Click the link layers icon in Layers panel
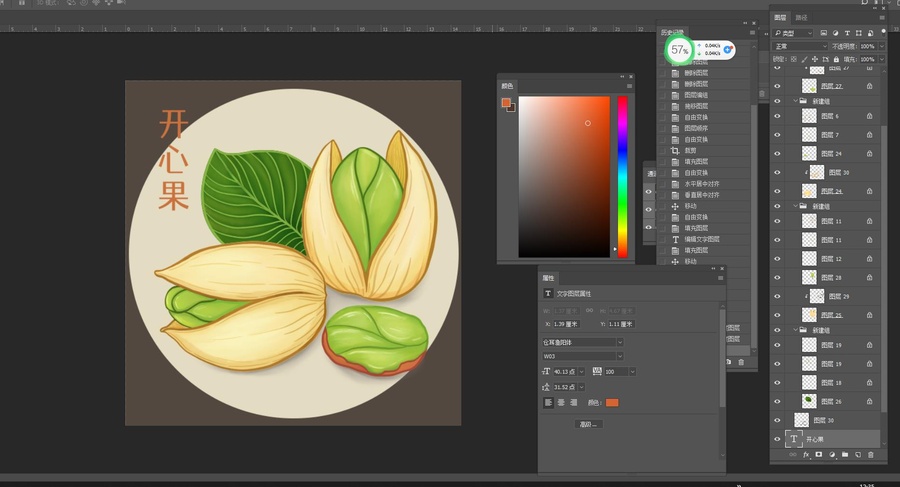 coord(793,454)
